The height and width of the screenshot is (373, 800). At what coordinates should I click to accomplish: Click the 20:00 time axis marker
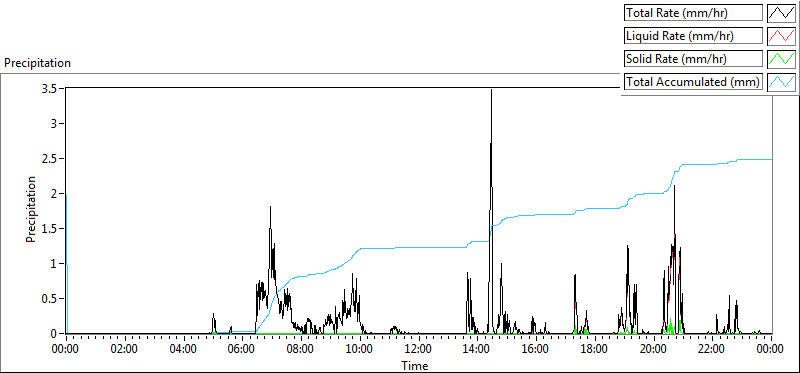pyautogui.click(x=653, y=350)
